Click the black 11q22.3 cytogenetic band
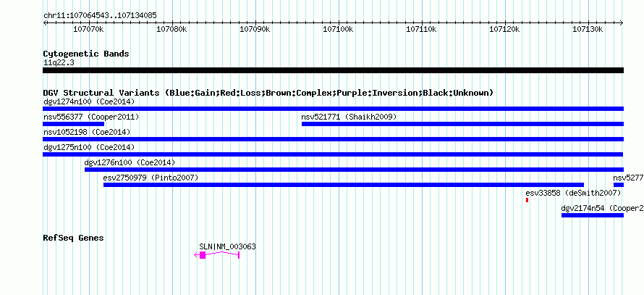Viewport: 644px width, 295px height. (333, 70)
